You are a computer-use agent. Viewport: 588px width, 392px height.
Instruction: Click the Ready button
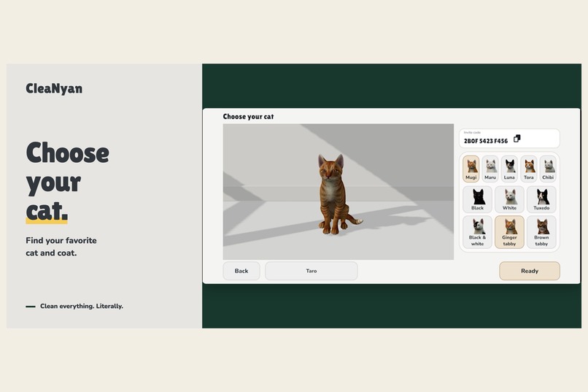(x=530, y=271)
